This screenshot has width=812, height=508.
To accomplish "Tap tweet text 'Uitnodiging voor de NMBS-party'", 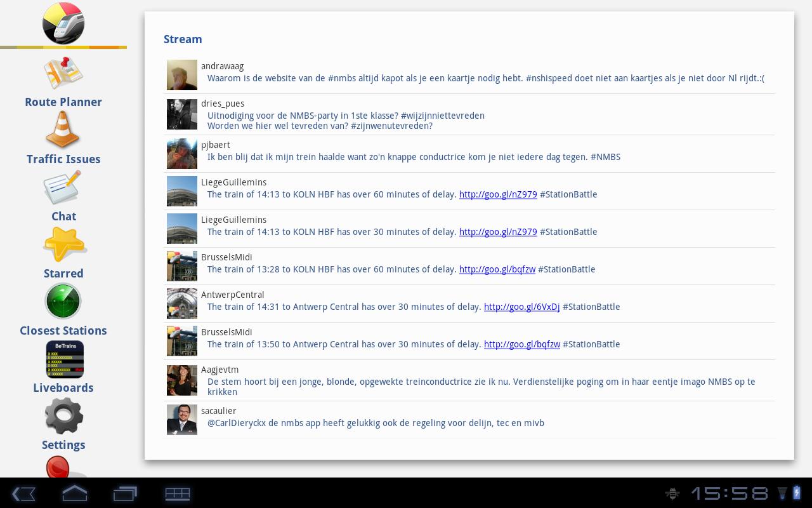I will (x=346, y=121).
